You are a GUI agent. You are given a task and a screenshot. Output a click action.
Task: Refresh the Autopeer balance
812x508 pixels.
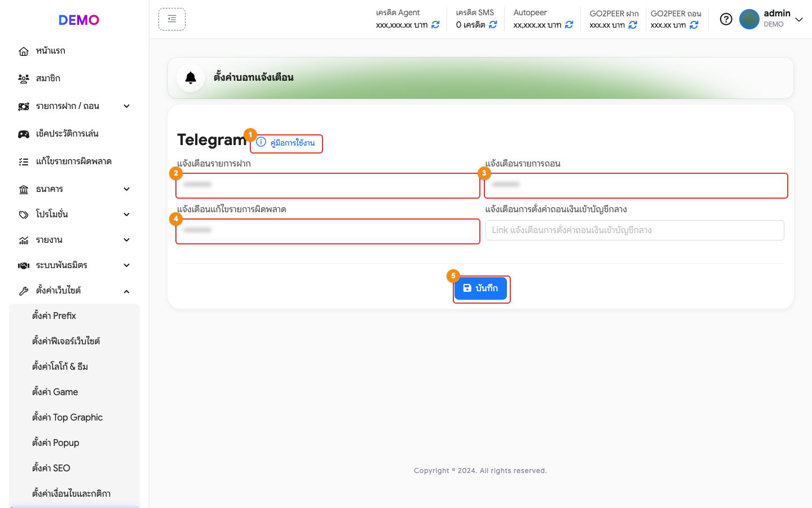tap(569, 25)
